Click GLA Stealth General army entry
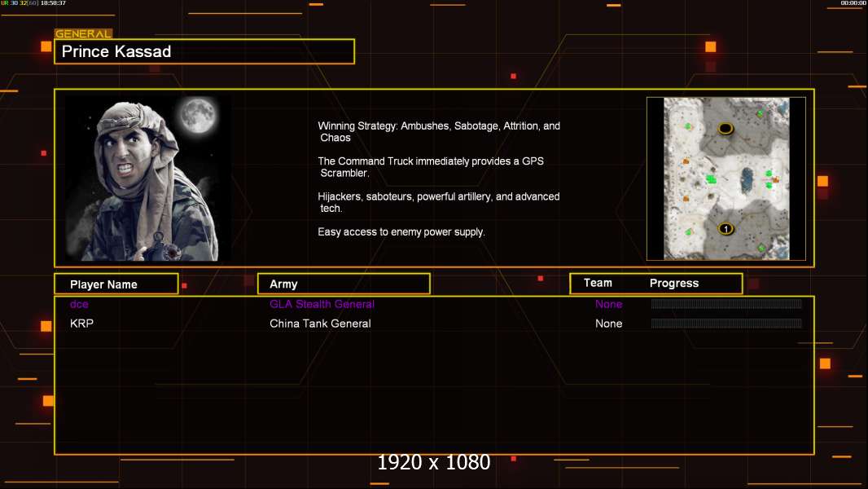 point(322,304)
